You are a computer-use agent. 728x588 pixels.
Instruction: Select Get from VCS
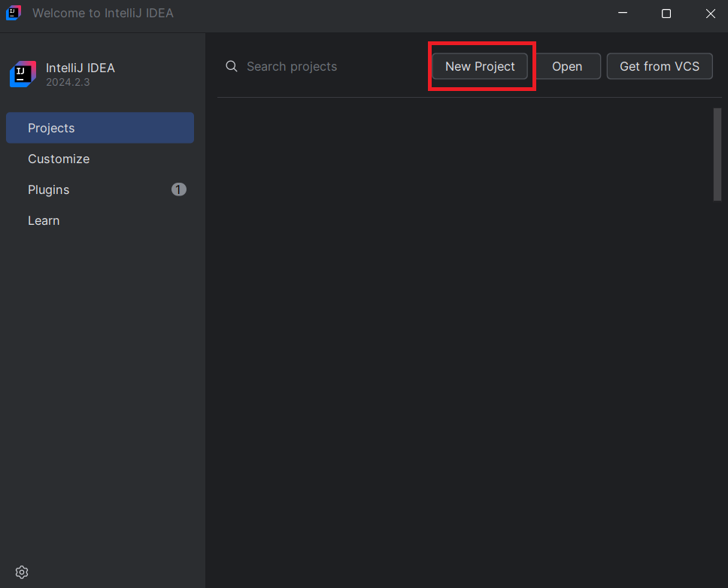pyautogui.click(x=660, y=66)
